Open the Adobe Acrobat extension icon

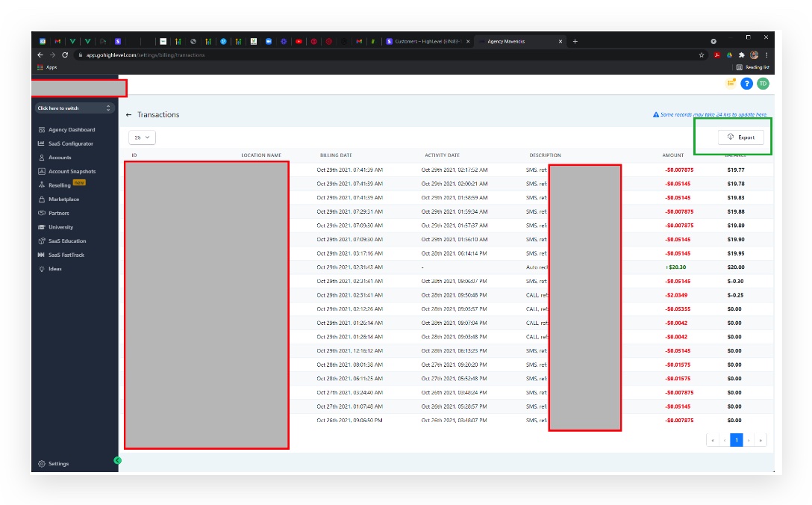click(x=716, y=55)
